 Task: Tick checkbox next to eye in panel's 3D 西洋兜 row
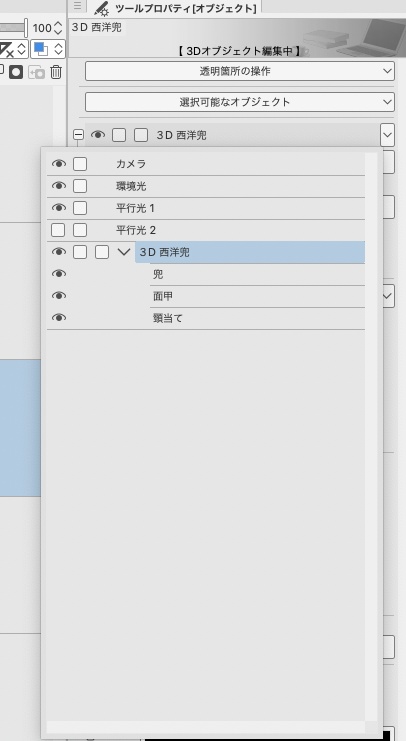click(x=119, y=135)
